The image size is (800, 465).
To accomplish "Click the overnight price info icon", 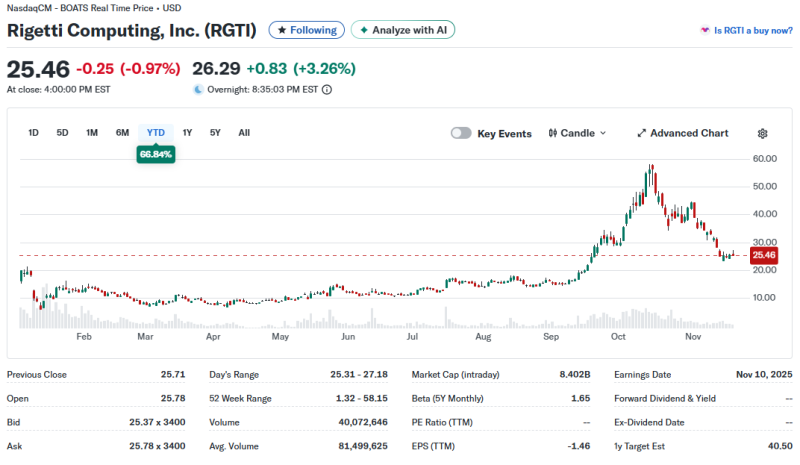I will pyautogui.click(x=327, y=90).
